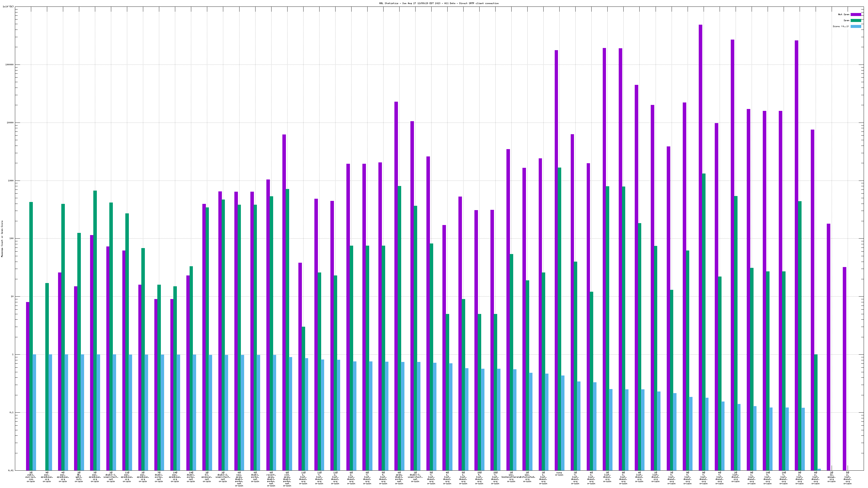Click the 'Not Spam' legend text
The width and height of the screenshot is (868, 488).
pyautogui.click(x=844, y=14)
